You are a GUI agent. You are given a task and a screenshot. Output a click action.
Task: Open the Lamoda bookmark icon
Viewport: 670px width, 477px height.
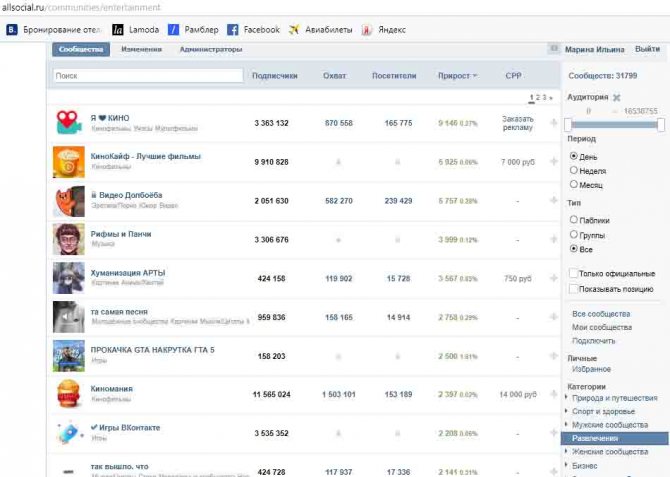pyautogui.click(x=118, y=30)
